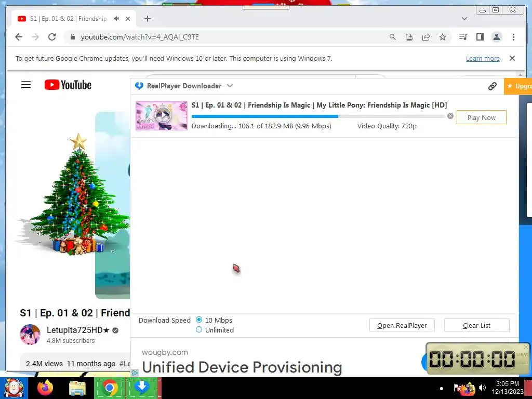Image resolution: width=532 pixels, height=399 pixels.
Task: Go to YouTube home via logo
Action: 68,85
